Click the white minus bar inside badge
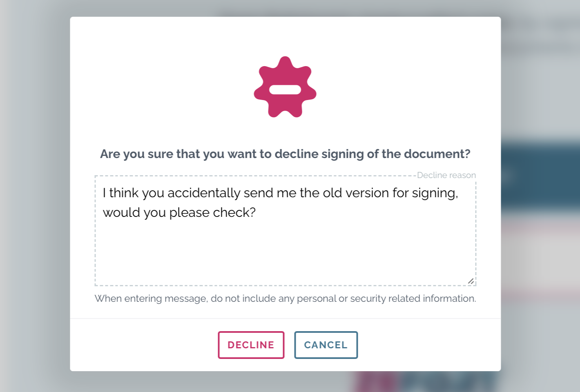The image size is (580, 392). coord(285,90)
